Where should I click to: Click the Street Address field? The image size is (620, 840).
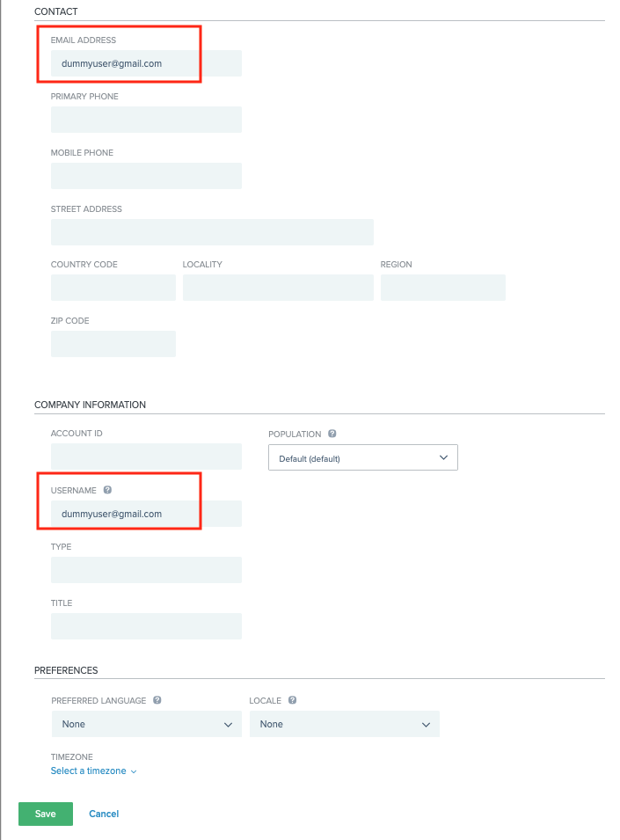point(211,231)
